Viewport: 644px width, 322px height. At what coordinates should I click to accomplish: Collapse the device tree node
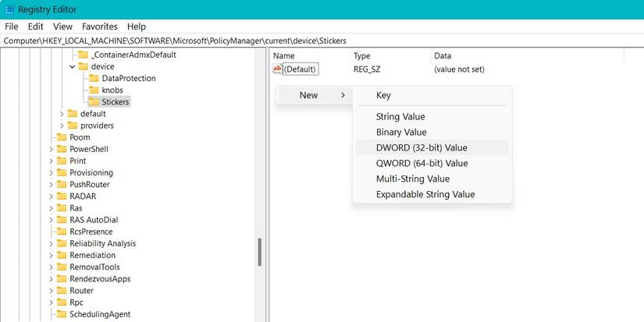tap(73, 66)
